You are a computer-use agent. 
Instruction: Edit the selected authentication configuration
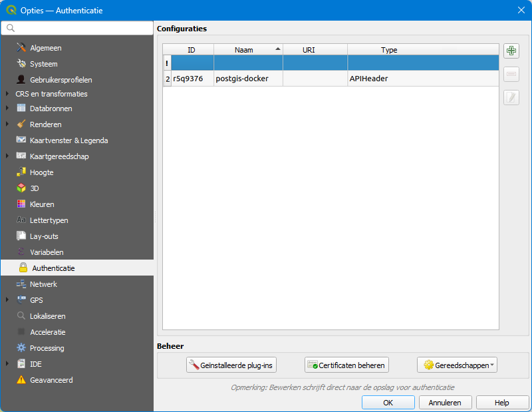tap(511, 97)
